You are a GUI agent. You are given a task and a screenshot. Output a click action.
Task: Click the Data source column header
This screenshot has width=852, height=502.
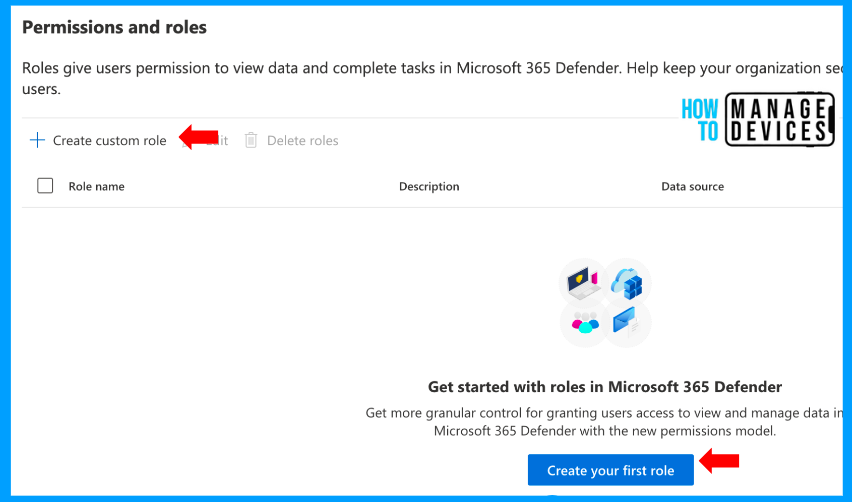click(x=692, y=186)
